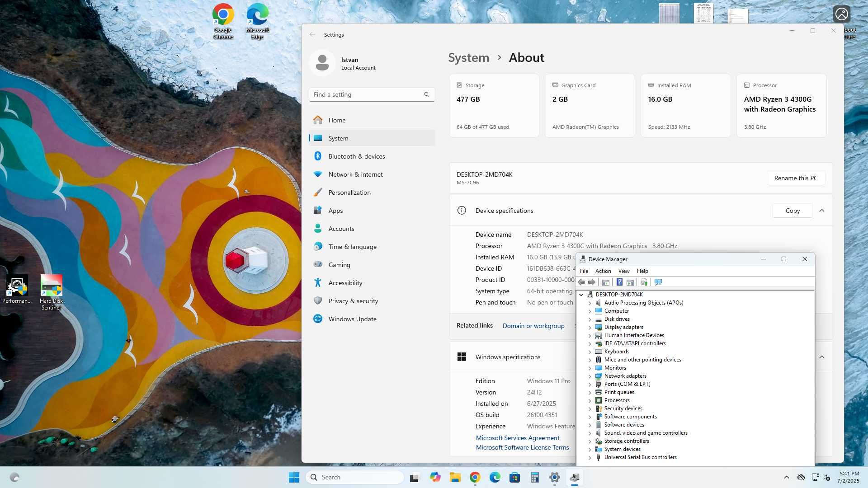Click the taskbar Search box
The image size is (868, 488).
[x=355, y=477]
